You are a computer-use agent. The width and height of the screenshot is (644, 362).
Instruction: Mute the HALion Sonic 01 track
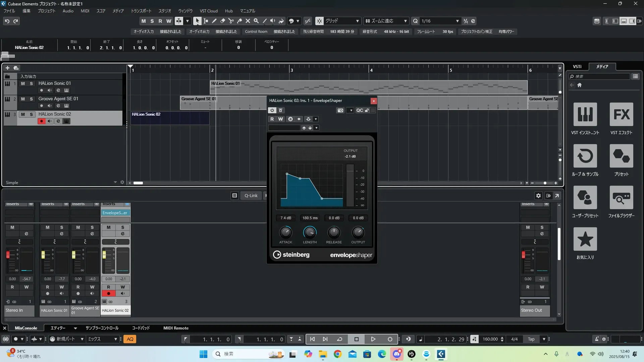[x=23, y=83]
